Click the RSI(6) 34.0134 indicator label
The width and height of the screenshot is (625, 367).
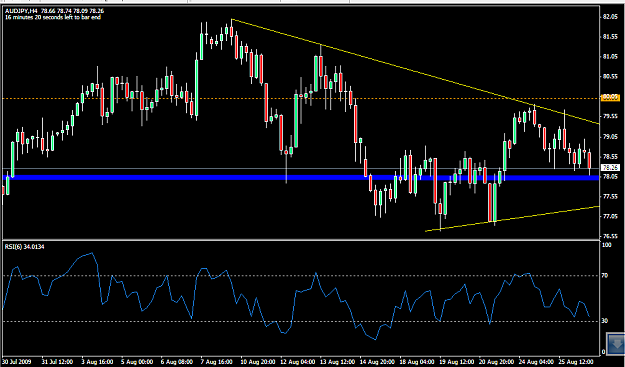tap(24, 247)
